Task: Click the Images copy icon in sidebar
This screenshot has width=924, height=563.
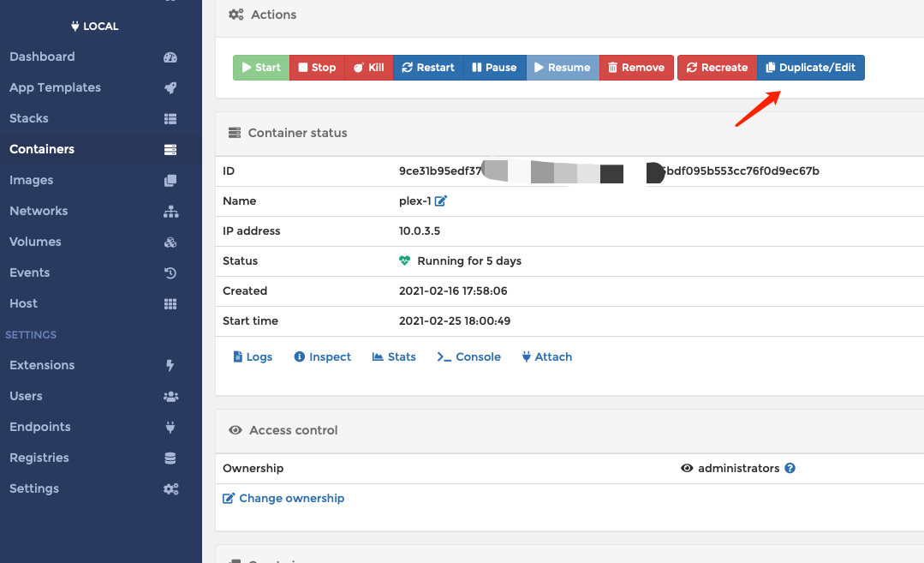Action: [170, 181]
